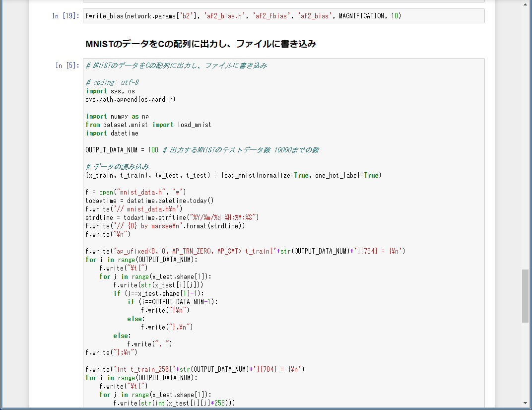532x410 pixels.
Task: Click the scroll down arrow of the scrollbar
Action: pyautogui.click(x=525, y=403)
